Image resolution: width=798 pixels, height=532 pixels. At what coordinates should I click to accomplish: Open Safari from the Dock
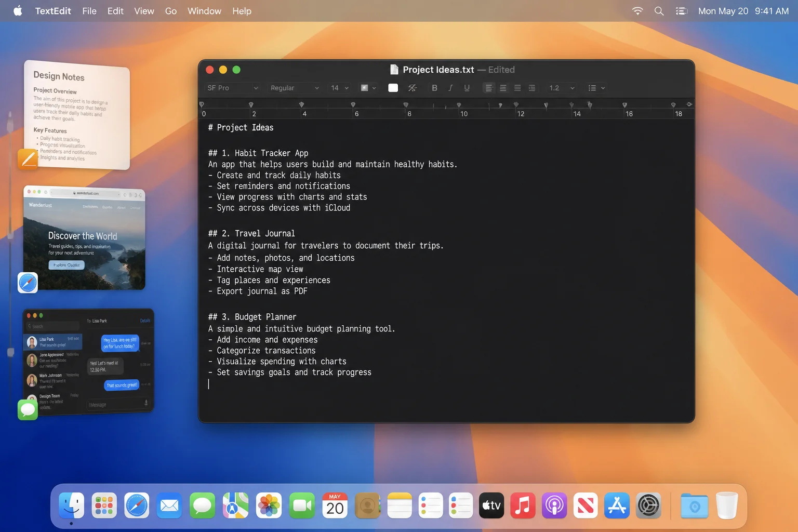(137, 506)
